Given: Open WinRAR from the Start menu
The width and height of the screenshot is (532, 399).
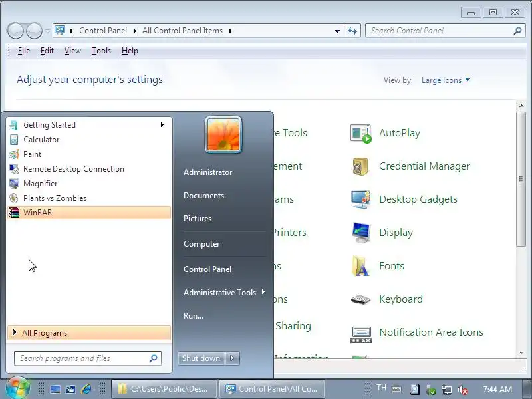Looking at the screenshot, I should click(89, 213).
